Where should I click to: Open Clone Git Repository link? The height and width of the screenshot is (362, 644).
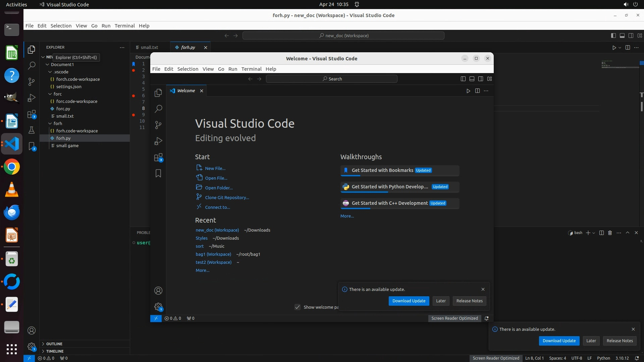tap(227, 197)
